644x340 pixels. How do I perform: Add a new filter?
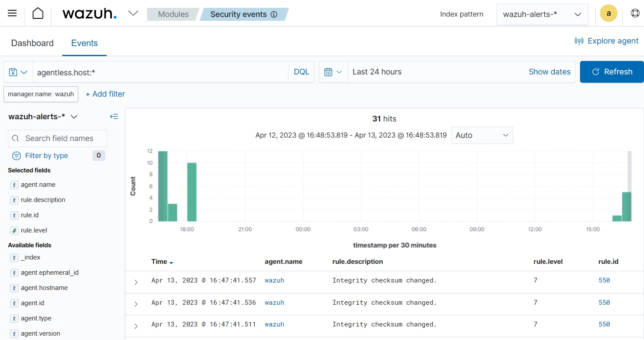click(105, 94)
